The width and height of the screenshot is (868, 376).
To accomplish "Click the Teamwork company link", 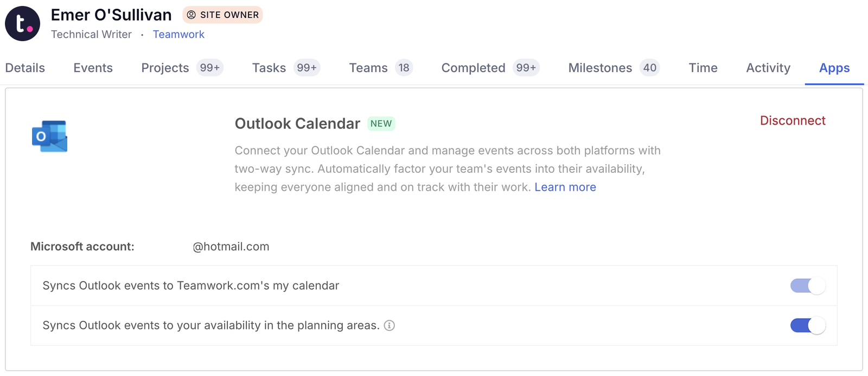I will click(x=178, y=34).
